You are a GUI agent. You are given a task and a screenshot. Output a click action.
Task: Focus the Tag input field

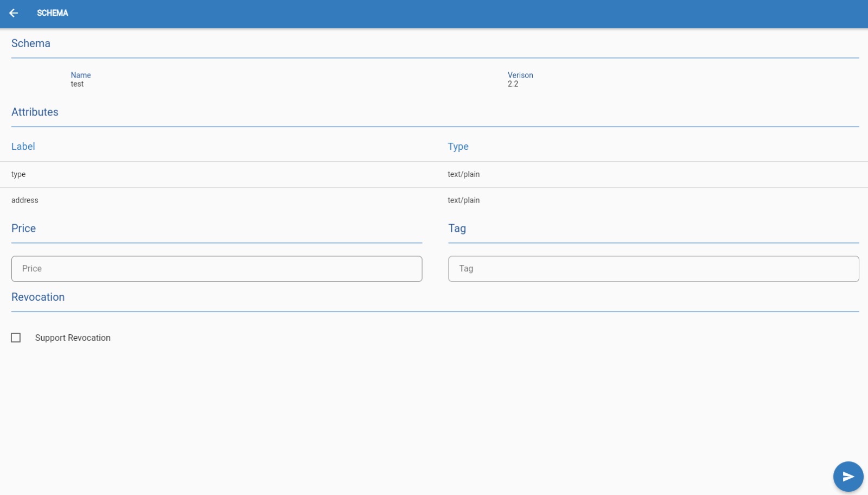[653, 269]
